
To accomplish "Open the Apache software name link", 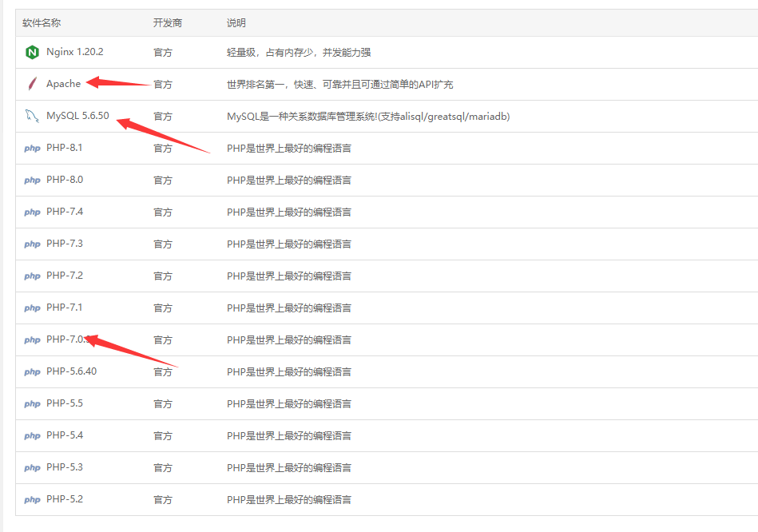I will click(x=63, y=84).
